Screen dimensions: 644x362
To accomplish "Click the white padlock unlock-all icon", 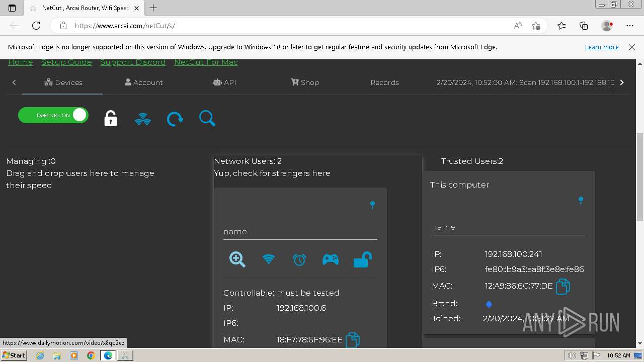I will pos(111,118).
